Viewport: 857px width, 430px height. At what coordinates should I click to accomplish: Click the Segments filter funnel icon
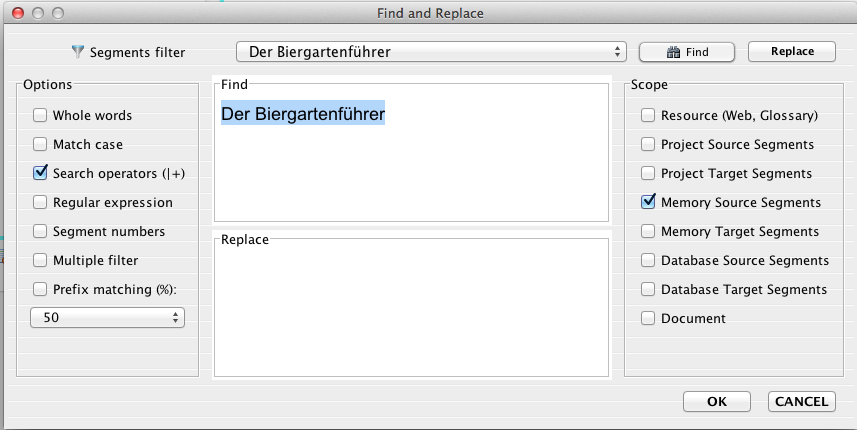coord(78,52)
